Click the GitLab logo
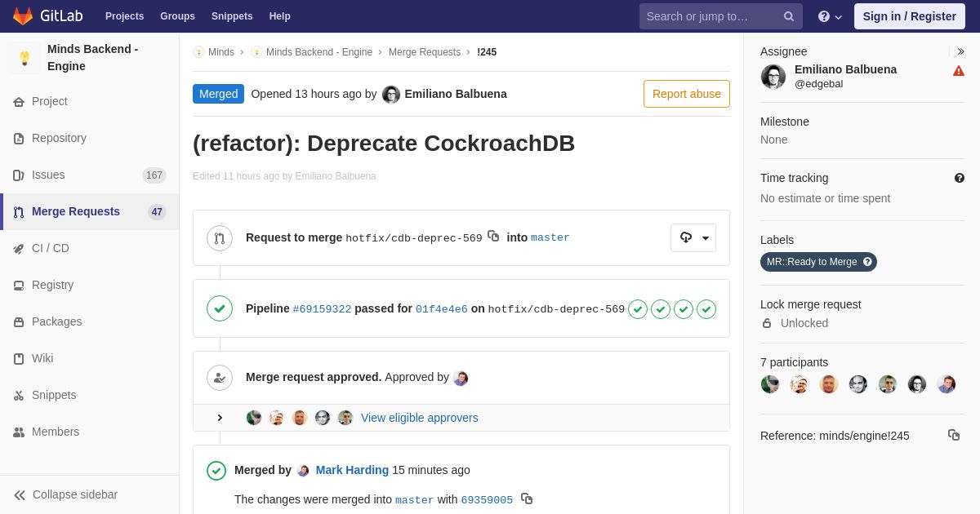980x514 pixels. point(47,16)
